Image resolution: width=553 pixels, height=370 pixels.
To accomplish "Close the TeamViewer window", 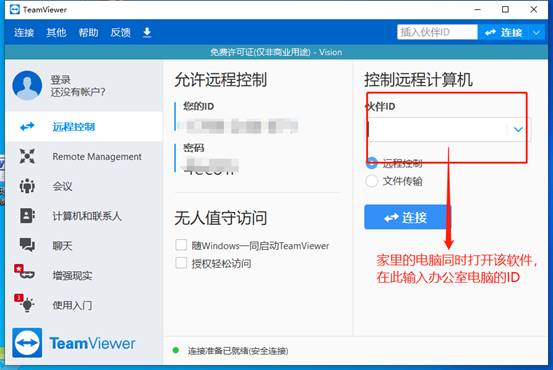I will tap(534, 10).
